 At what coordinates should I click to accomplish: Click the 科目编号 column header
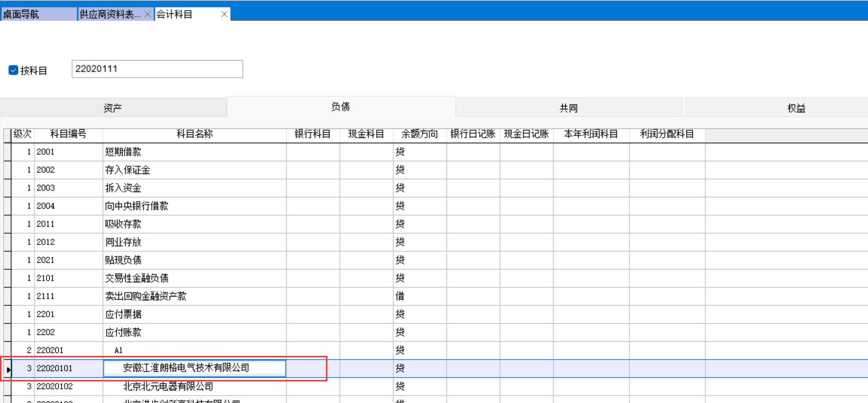pyautogui.click(x=68, y=134)
